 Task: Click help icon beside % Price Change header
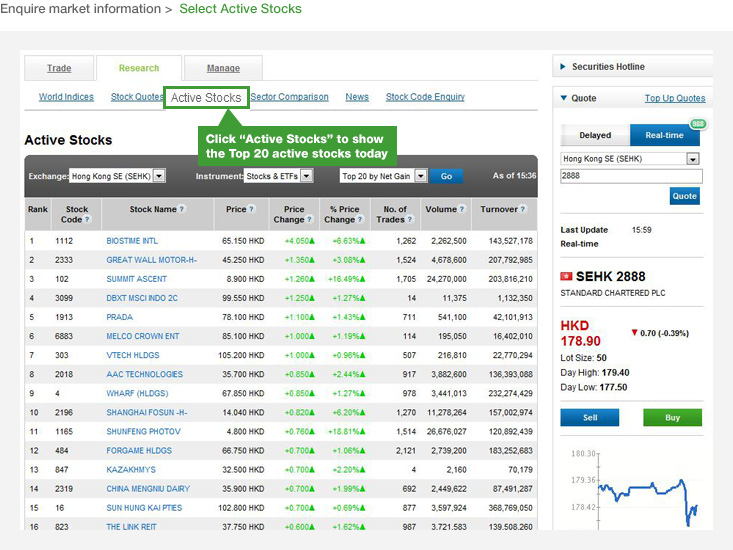pos(360,219)
